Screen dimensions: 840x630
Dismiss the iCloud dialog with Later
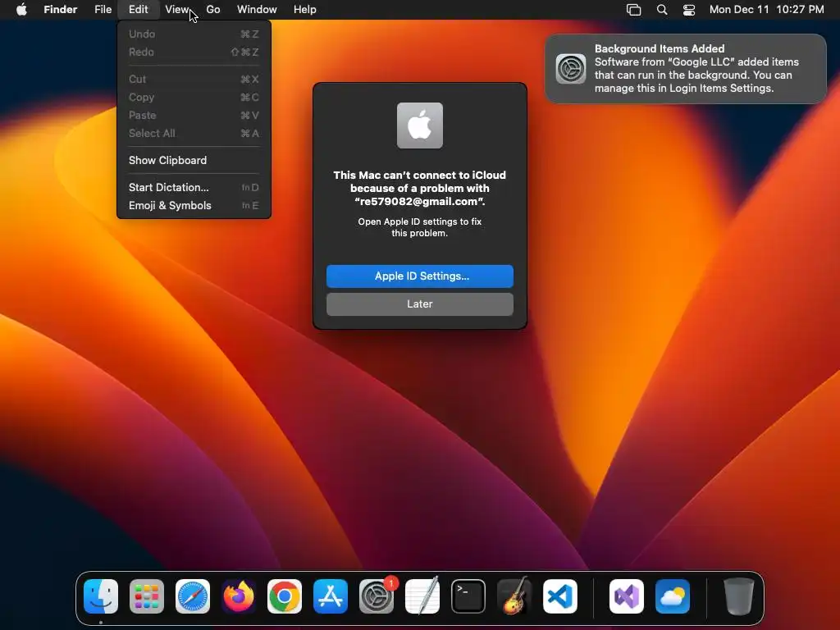tap(420, 304)
